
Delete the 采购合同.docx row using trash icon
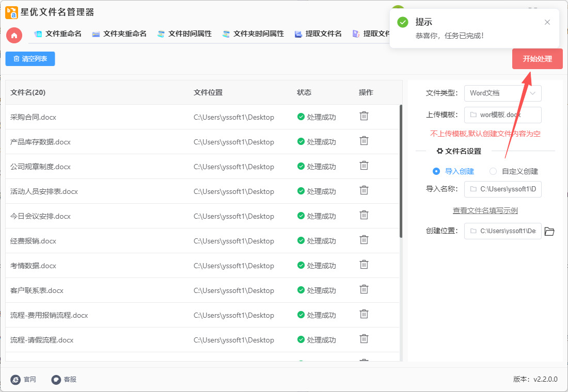pyautogui.click(x=364, y=116)
